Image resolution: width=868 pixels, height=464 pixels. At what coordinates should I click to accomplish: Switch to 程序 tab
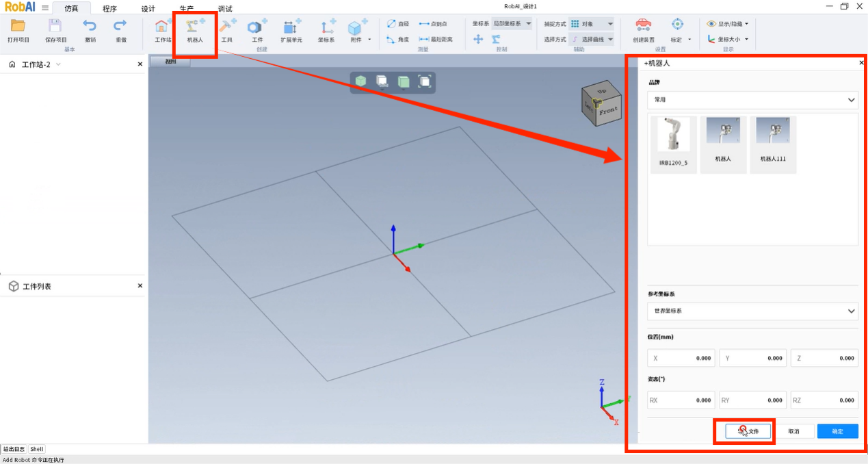(109, 9)
